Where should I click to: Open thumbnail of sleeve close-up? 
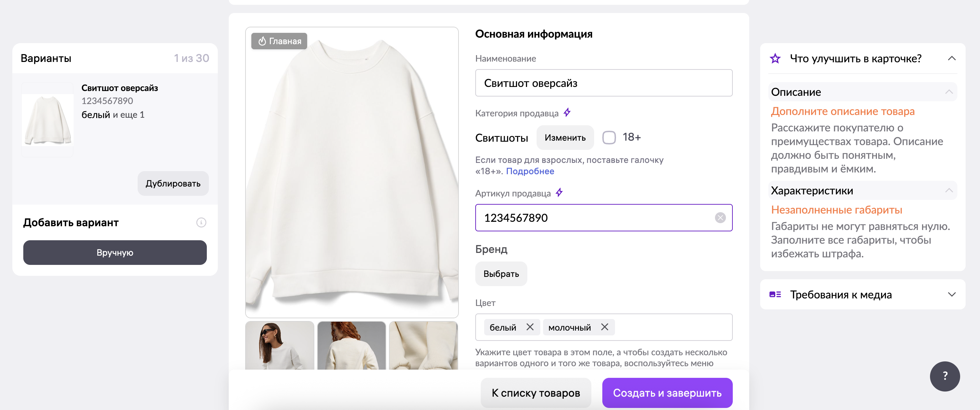[424, 345]
